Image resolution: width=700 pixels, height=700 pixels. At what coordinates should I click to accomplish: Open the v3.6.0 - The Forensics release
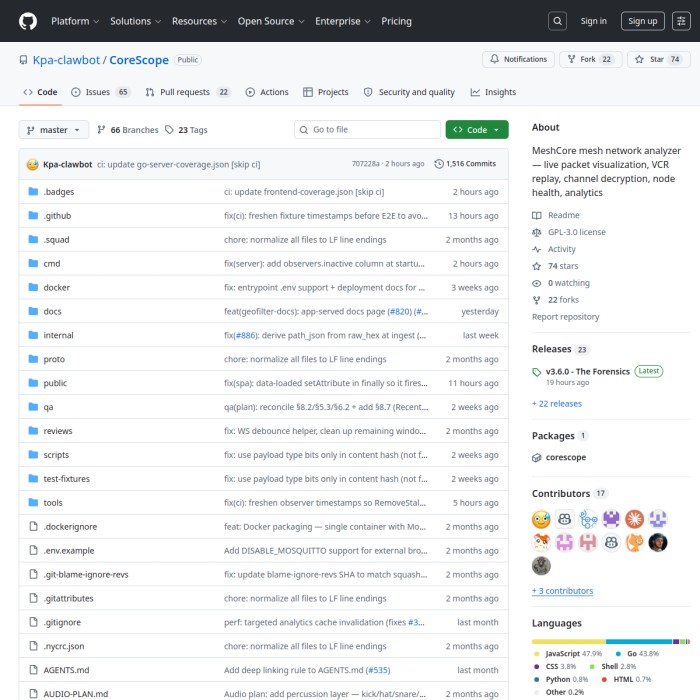pos(588,371)
